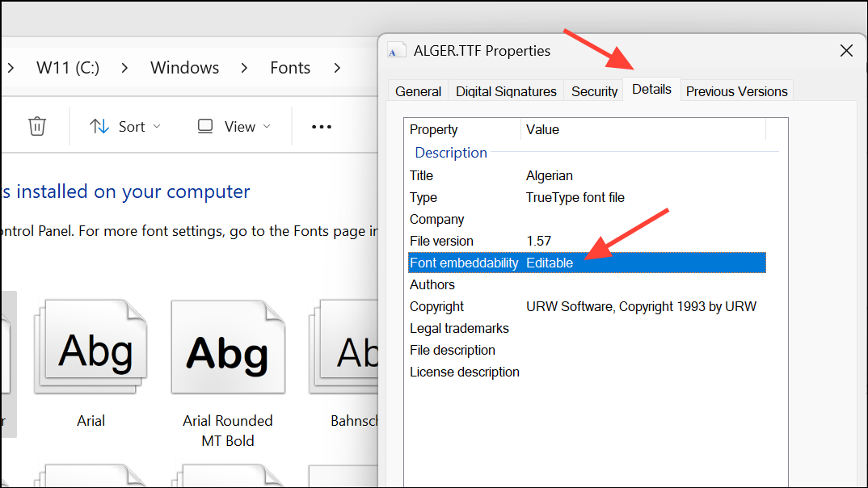This screenshot has width=868, height=488.
Task: Click the Sort icon with up-down arrows
Action: pyautogui.click(x=98, y=126)
